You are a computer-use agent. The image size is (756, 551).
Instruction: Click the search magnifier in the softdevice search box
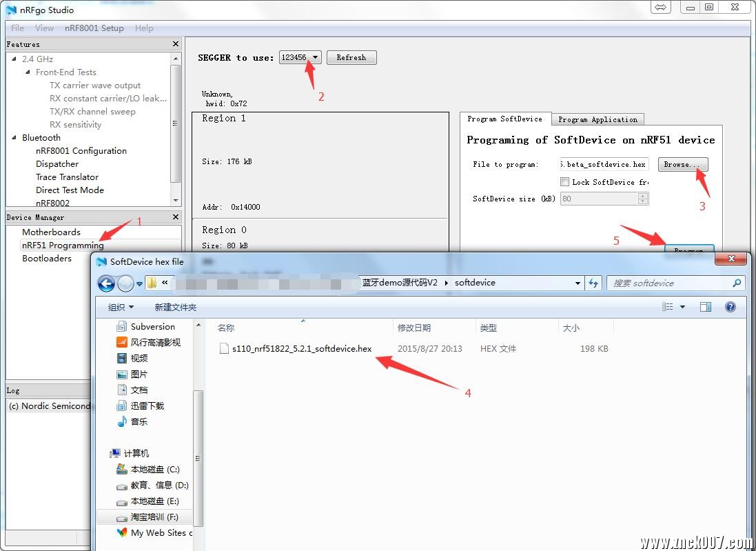[x=736, y=283]
